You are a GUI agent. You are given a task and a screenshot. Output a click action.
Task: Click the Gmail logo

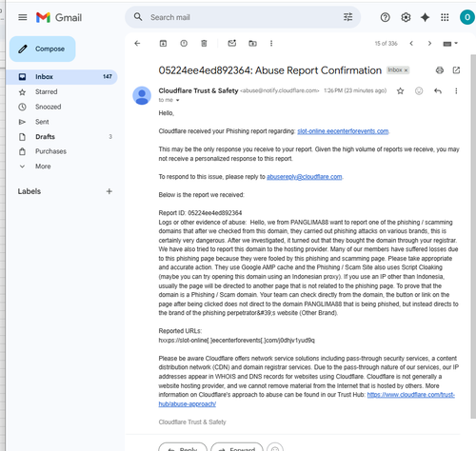pyautogui.click(x=59, y=17)
